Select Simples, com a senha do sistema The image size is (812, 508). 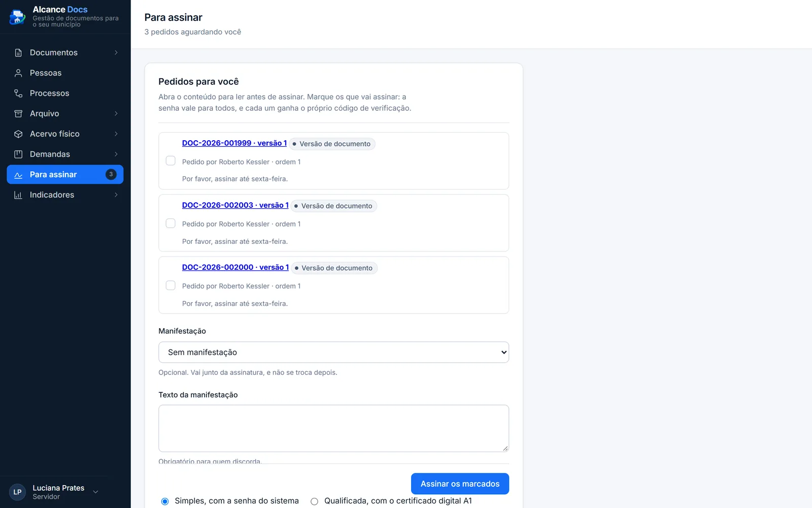point(165,501)
